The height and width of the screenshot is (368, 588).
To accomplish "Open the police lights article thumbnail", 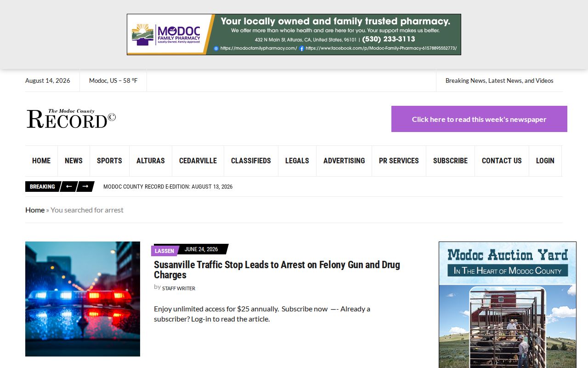I will point(83,299).
